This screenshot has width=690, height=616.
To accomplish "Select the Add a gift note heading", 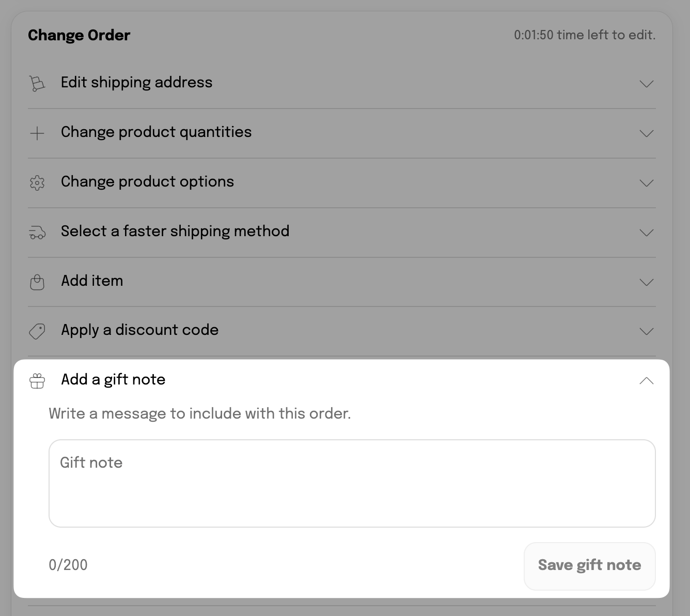I will click(x=113, y=380).
